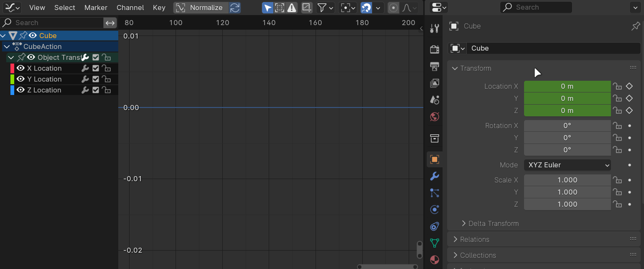The height and width of the screenshot is (269, 644).
Task: Open the Channel menu
Action: (x=130, y=8)
